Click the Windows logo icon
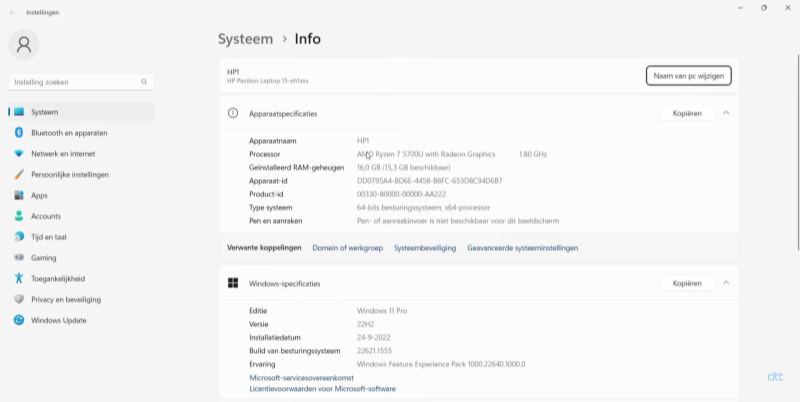800x402 pixels. point(233,283)
